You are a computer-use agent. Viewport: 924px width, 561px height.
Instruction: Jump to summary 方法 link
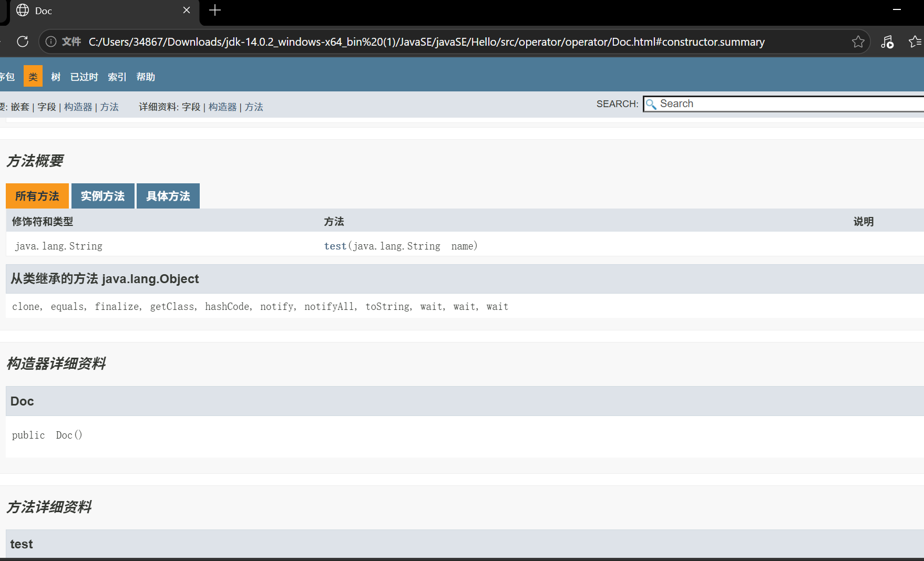tap(109, 107)
